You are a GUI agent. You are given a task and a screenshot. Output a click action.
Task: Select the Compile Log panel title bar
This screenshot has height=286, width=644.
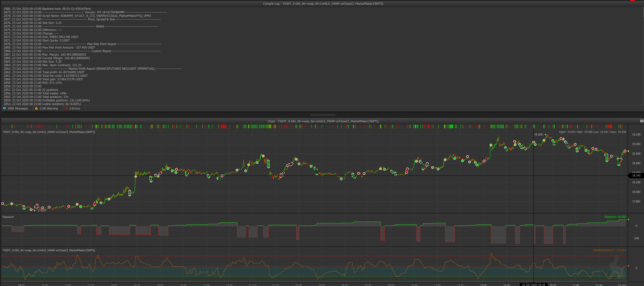(x=323, y=4)
